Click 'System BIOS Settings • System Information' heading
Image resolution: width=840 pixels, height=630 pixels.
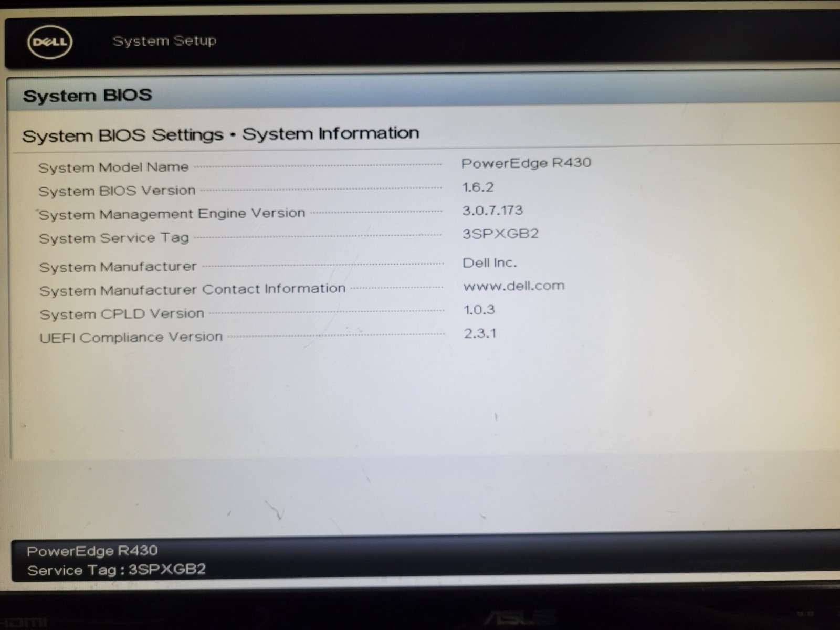220,134
